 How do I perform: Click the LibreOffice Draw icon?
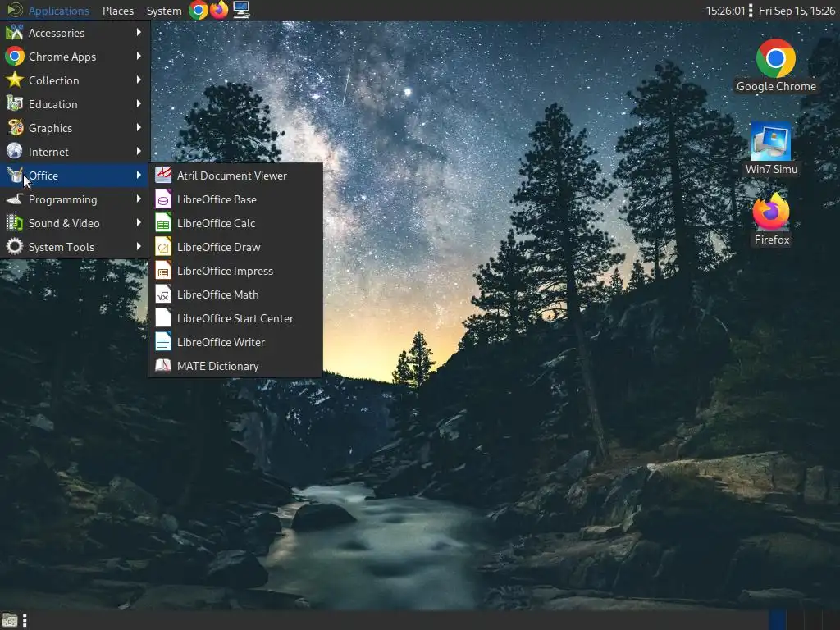coord(163,247)
